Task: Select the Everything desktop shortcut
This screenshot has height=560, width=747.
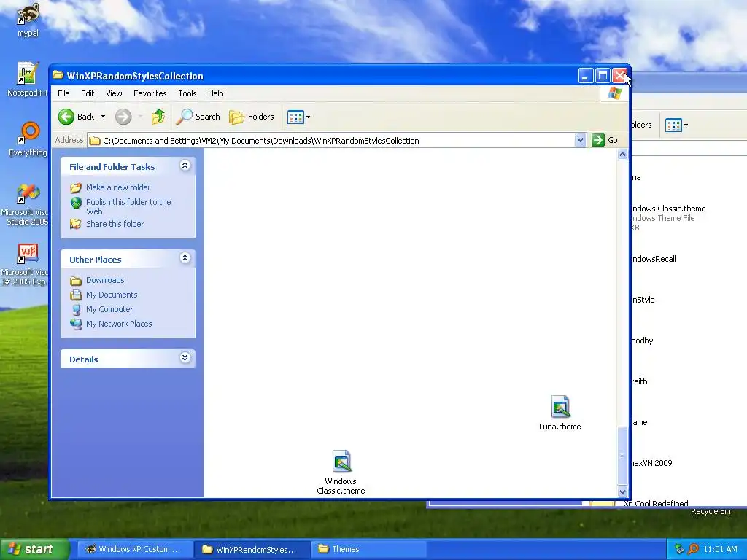Action: 28,139
